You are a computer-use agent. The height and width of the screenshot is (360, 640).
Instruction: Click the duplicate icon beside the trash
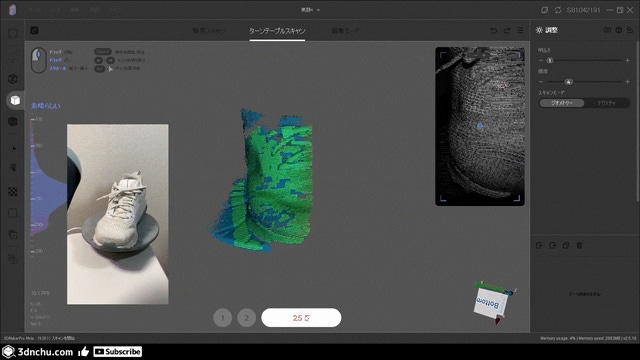coord(566,245)
